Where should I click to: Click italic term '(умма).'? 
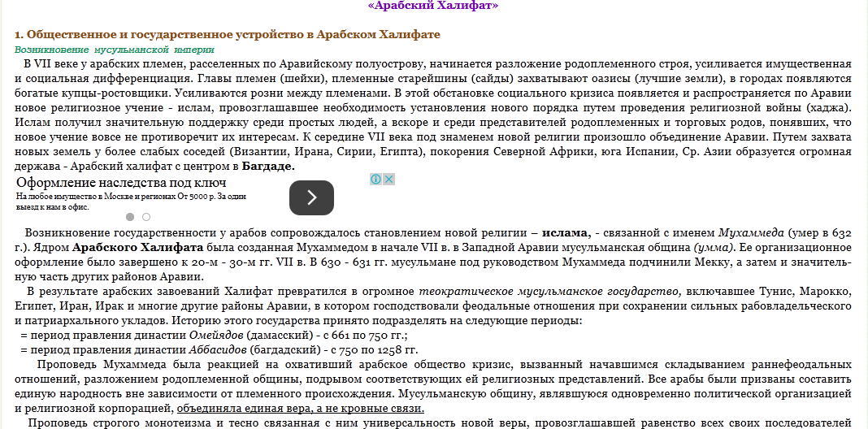pos(714,248)
